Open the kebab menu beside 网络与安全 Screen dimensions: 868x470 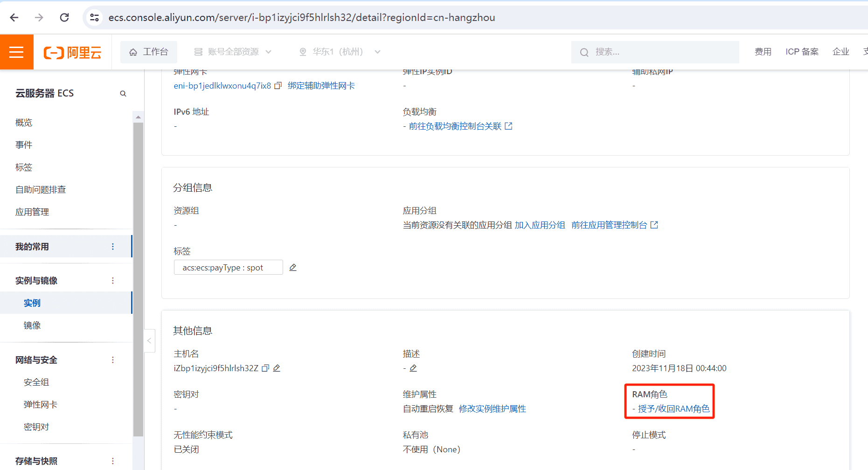[x=112, y=359]
